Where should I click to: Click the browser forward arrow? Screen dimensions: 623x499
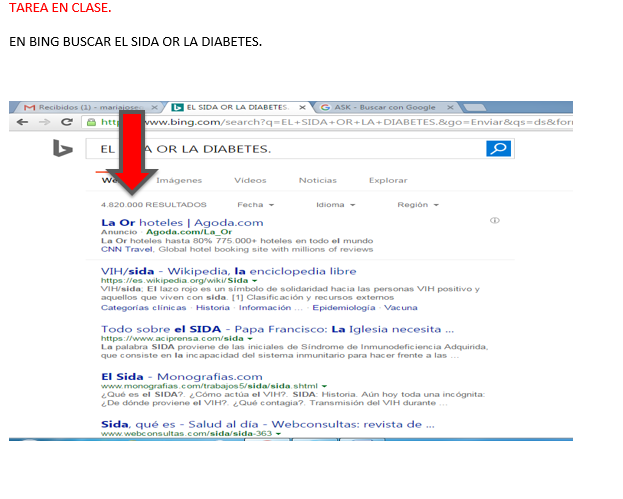[x=44, y=122]
